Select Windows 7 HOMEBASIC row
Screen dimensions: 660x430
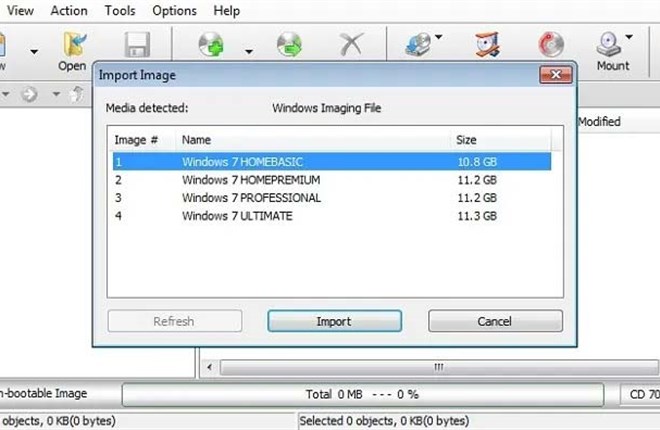click(332, 162)
